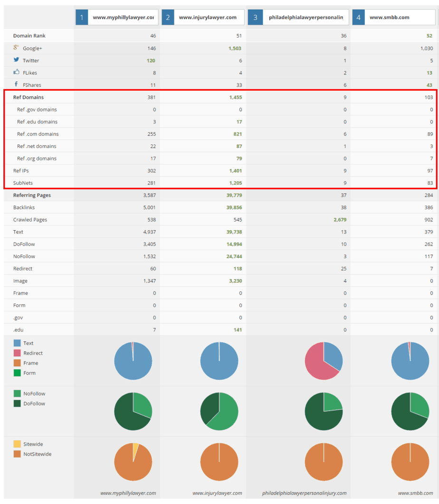Click the NotSitewide legend swatch
The image size is (439, 504).
click(x=17, y=454)
